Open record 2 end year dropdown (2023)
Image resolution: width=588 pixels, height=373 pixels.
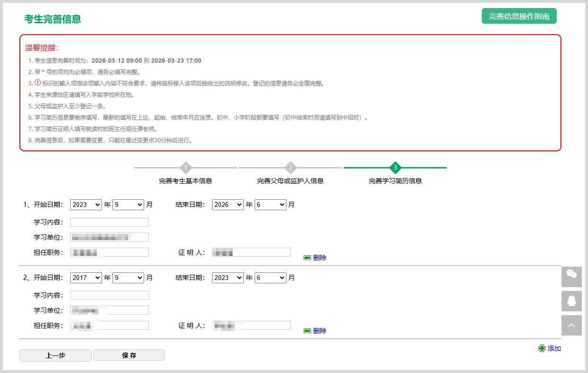click(228, 278)
